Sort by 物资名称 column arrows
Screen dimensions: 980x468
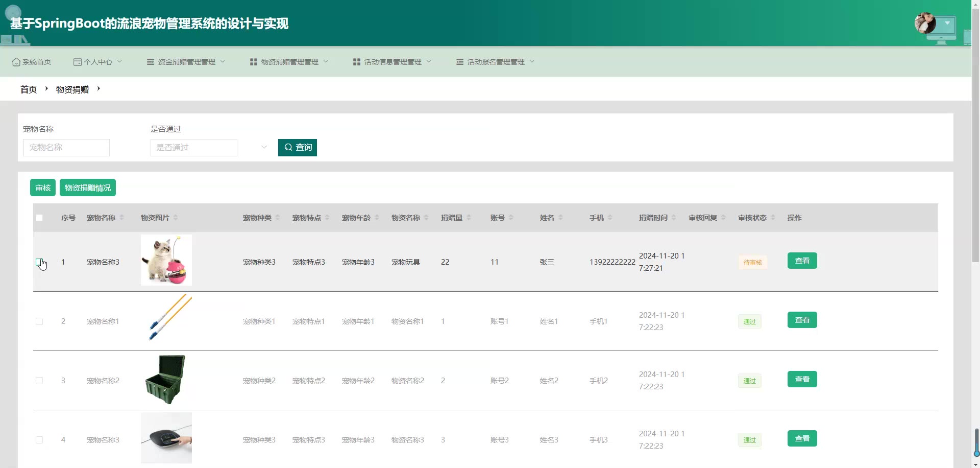click(x=426, y=218)
